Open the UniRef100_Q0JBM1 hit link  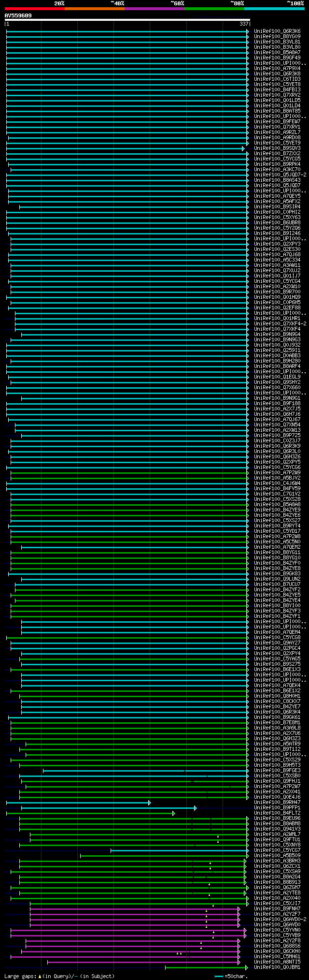277,967
